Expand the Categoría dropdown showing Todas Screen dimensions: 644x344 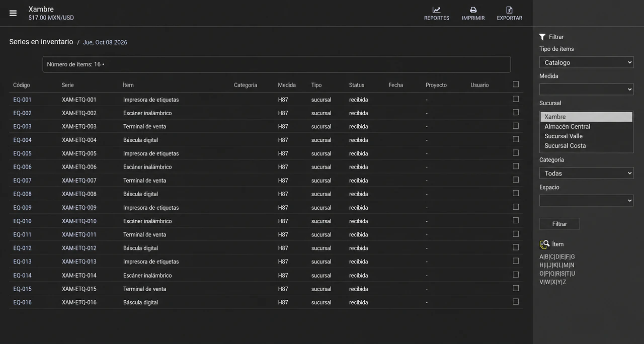[x=586, y=173]
